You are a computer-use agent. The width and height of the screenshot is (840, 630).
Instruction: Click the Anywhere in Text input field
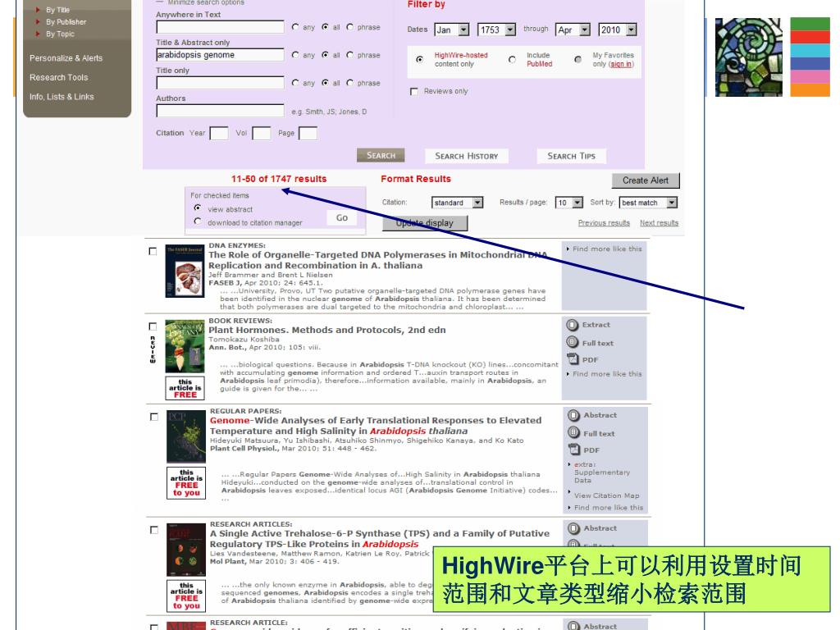pos(220,27)
